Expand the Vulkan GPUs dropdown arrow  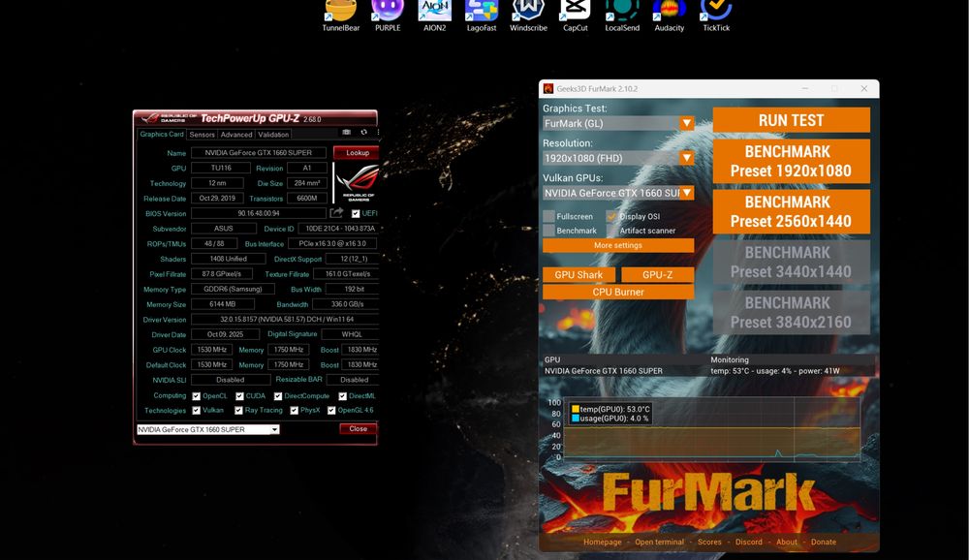click(687, 193)
